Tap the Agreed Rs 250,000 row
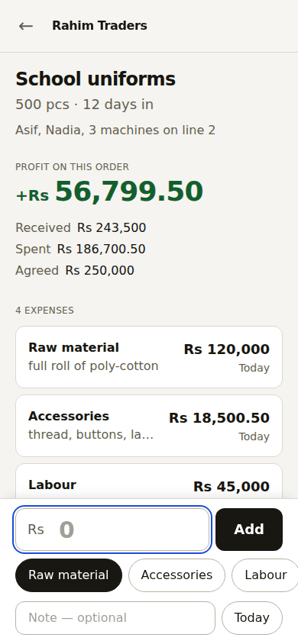This screenshot has height=644, width=298. 75,270
